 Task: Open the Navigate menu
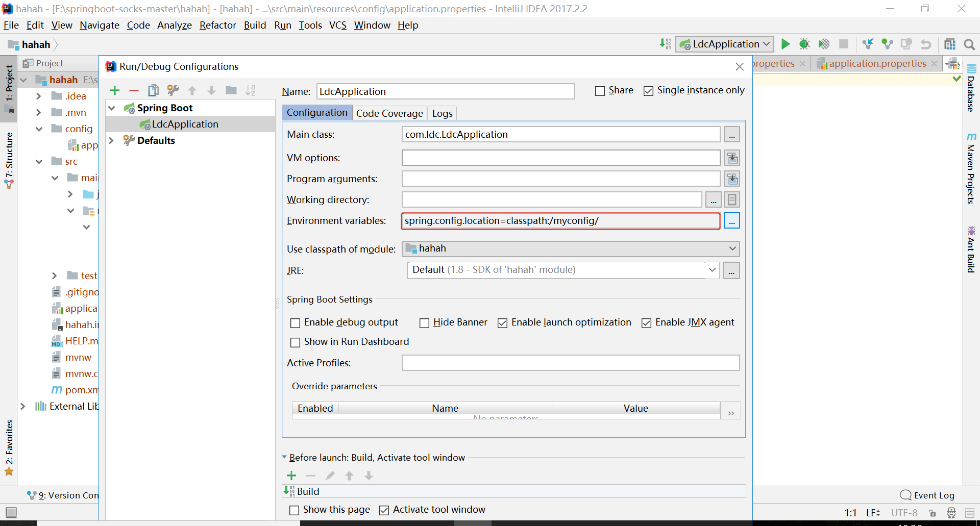[x=100, y=25]
